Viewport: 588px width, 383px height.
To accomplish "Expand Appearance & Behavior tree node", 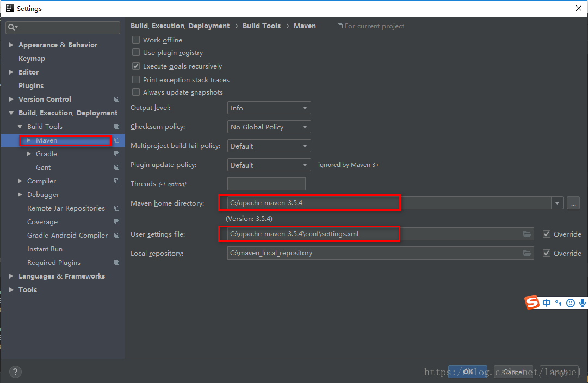I will pos(11,45).
